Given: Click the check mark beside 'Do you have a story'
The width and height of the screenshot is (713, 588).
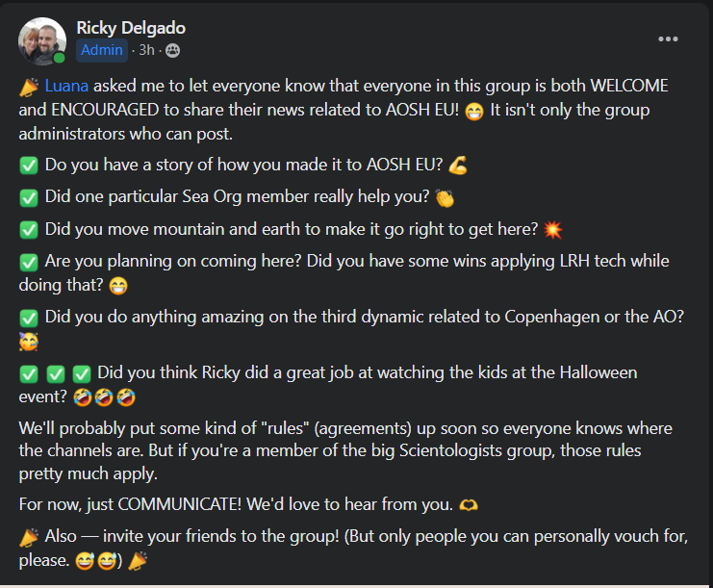Looking at the screenshot, I should coord(29,166).
